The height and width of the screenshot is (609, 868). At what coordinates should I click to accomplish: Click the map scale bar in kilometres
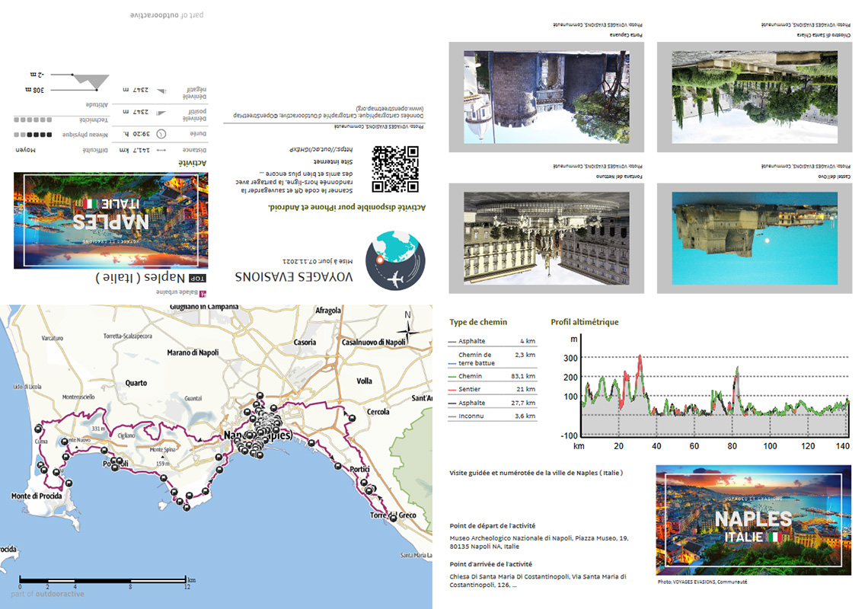click(103, 580)
